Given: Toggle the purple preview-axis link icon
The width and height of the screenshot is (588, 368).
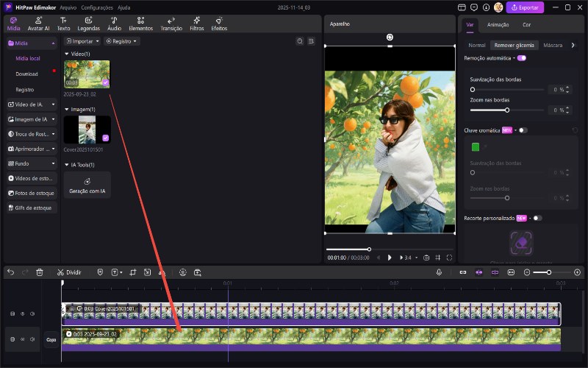Looking at the screenshot, I should tap(495, 272).
